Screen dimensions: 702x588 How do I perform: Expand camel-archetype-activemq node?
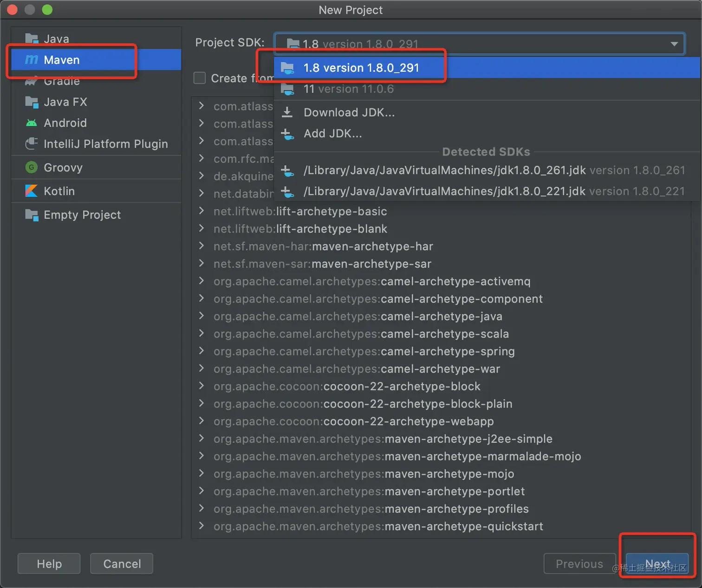[201, 281]
